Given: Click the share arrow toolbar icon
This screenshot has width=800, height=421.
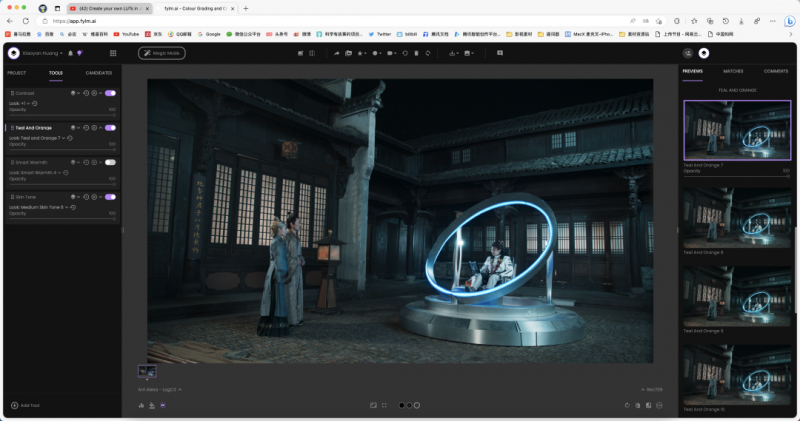Looking at the screenshot, I should [337, 53].
